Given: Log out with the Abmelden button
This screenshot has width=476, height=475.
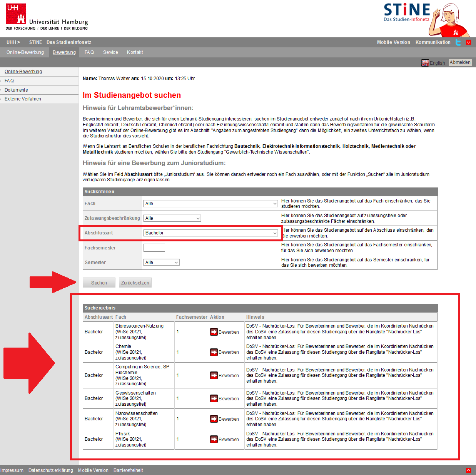Looking at the screenshot, I should pyautogui.click(x=460, y=62).
